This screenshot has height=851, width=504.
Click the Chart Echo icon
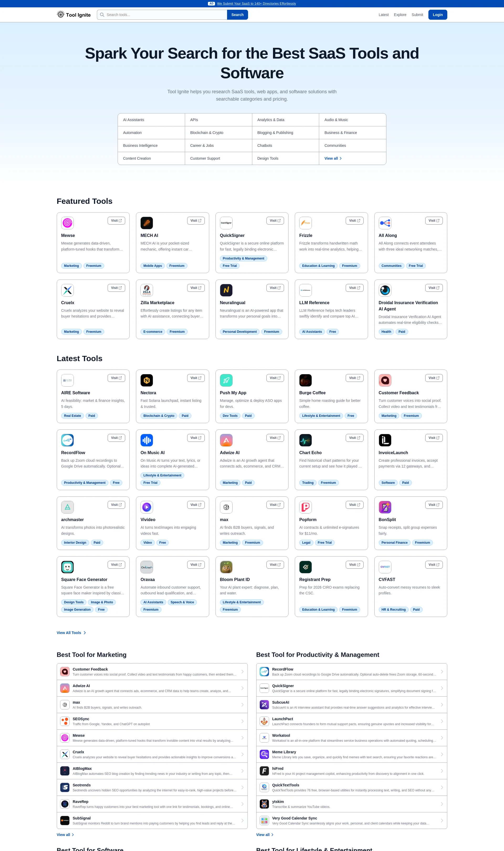[x=305, y=440]
